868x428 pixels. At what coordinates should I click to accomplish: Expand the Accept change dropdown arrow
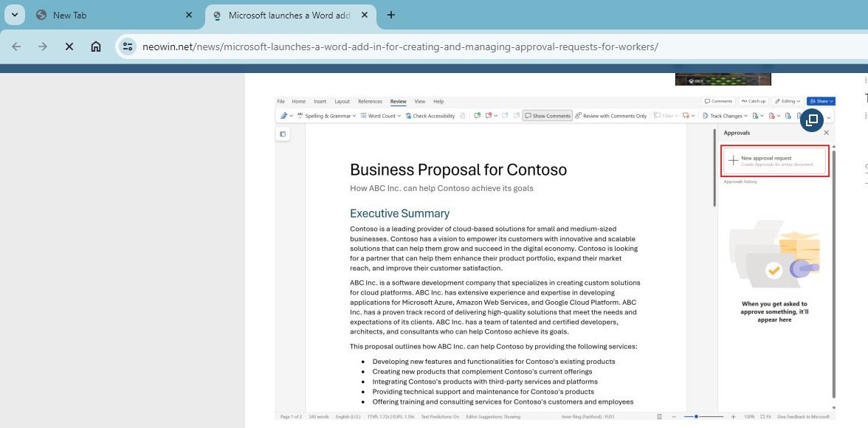pos(762,116)
